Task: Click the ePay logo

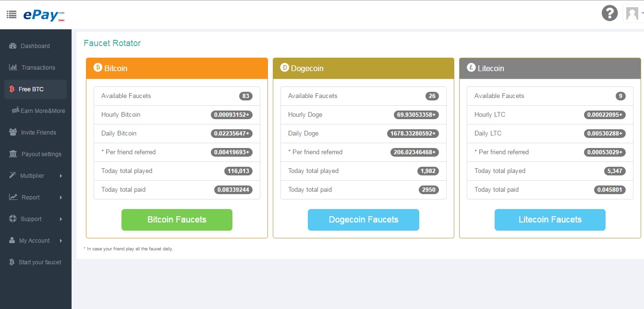Action: tap(44, 15)
